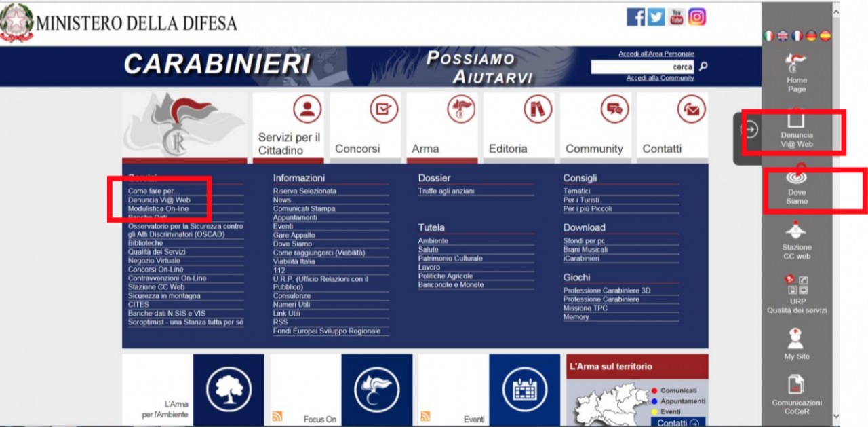The height and width of the screenshot is (427, 868).
Task: Click the Ministero della Difesa emblem
Action: [x=16, y=22]
